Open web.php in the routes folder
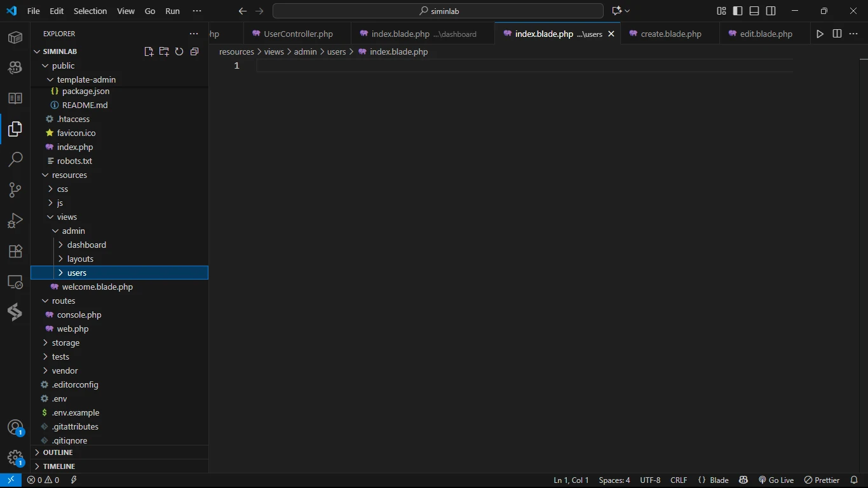 (x=72, y=329)
